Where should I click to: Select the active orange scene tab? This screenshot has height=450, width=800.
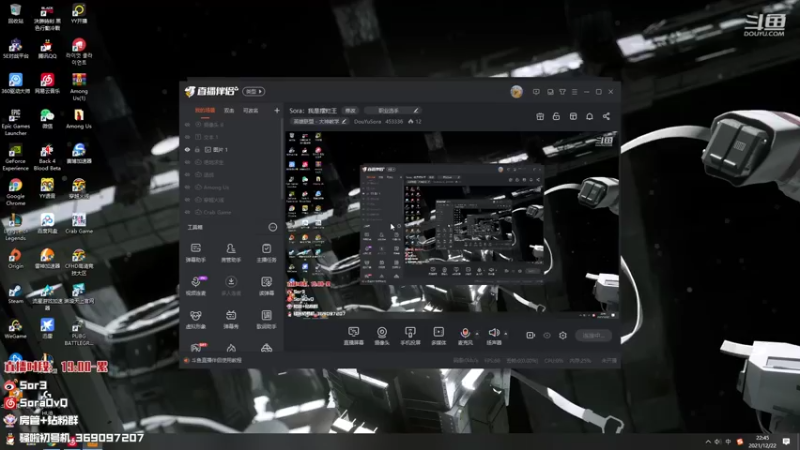(x=205, y=110)
